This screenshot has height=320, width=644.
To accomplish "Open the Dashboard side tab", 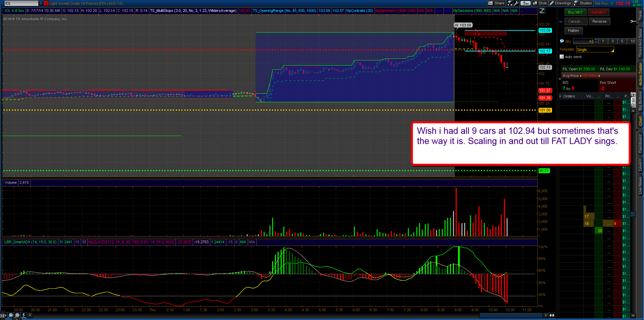I will coord(640,144).
